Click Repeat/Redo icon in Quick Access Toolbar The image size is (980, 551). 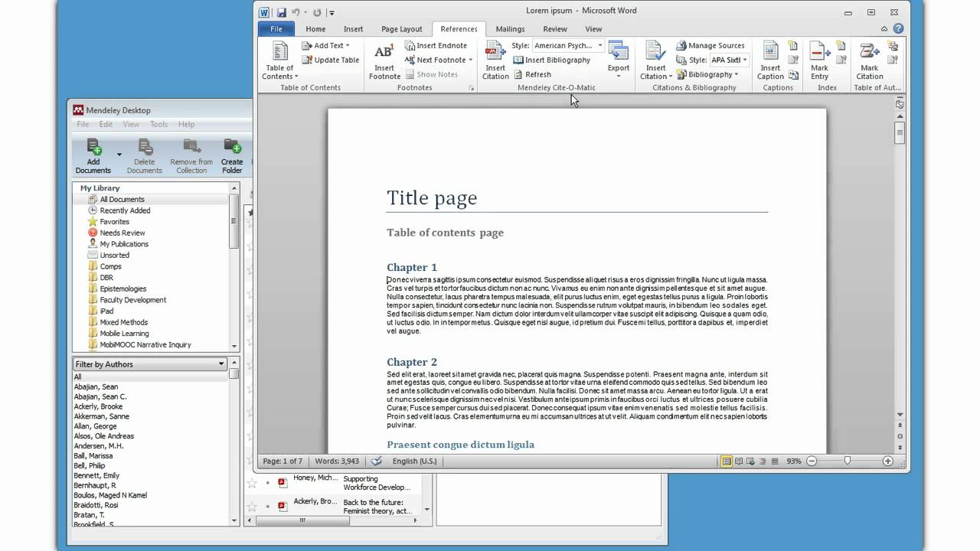317,11
